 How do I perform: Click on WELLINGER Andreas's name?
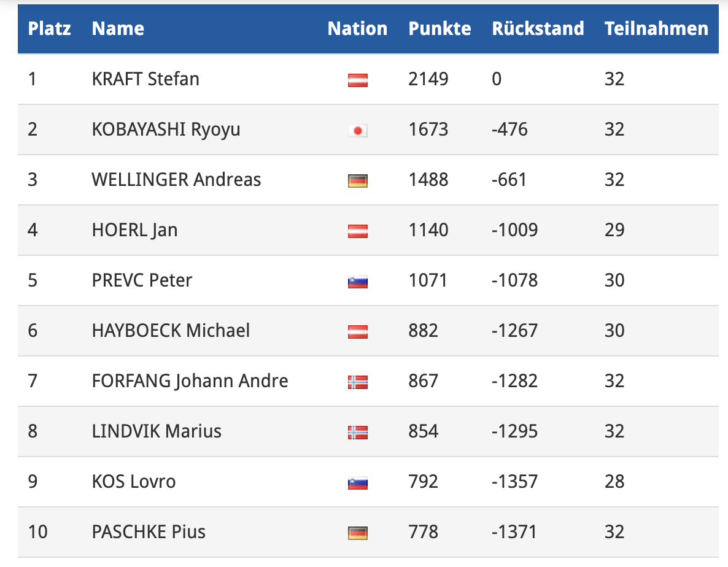(x=176, y=180)
